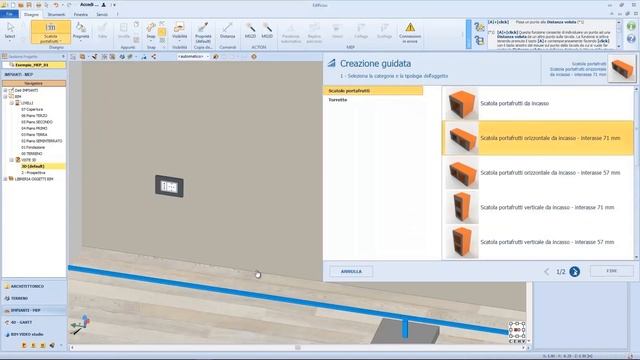Screen dimensions: 640x360
Task: Go to the next page of the wizard
Action: point(574,271)
